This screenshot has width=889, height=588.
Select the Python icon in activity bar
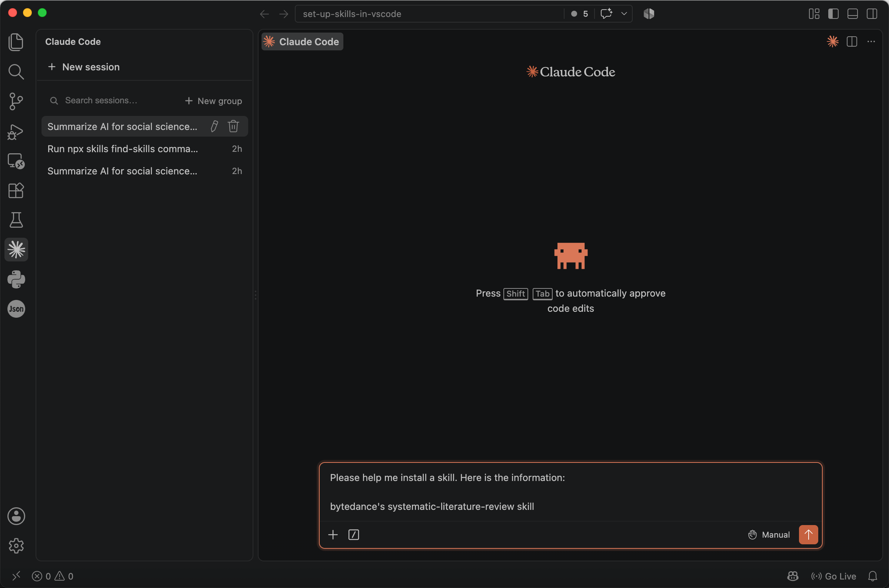pyautogui.click(x=16, y=280)
